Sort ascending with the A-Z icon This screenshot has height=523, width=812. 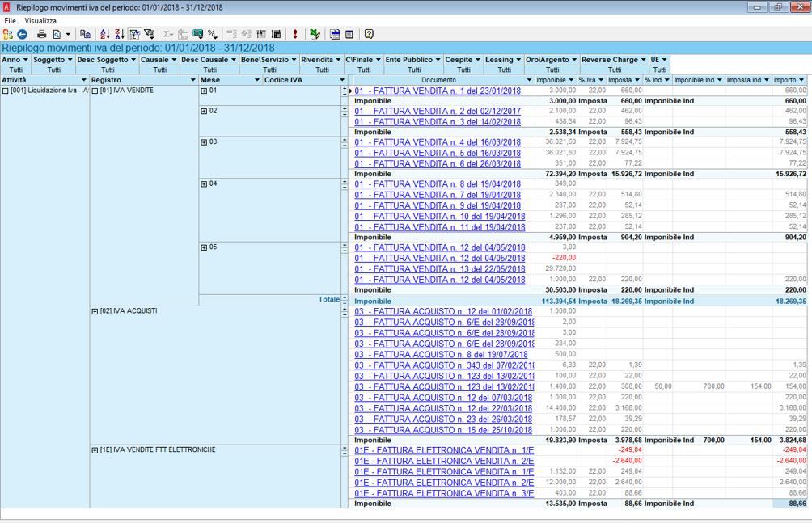click(x=105, y=34)
